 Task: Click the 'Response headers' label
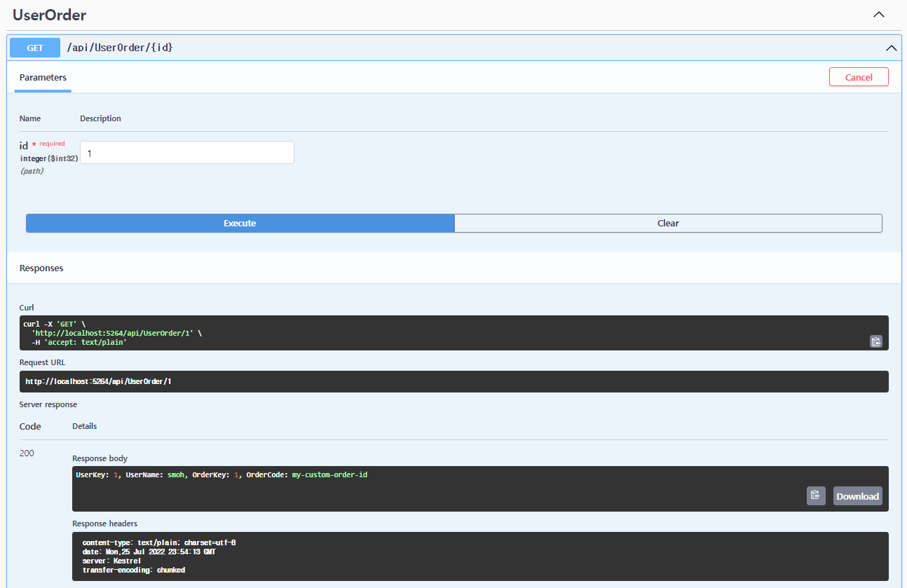pos(105,524)
